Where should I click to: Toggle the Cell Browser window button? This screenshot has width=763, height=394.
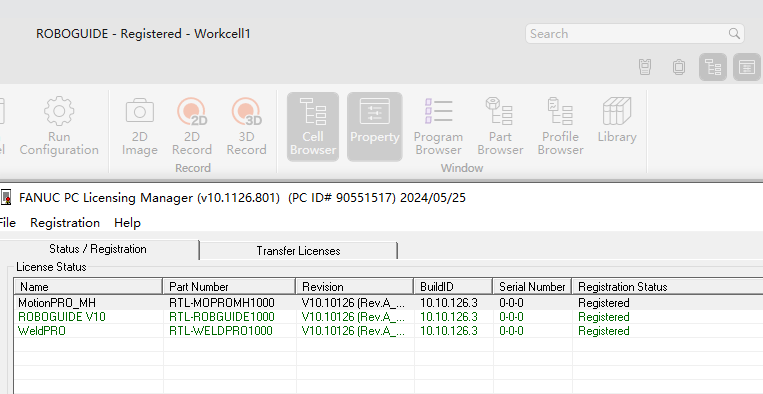[x=313, y=126]
